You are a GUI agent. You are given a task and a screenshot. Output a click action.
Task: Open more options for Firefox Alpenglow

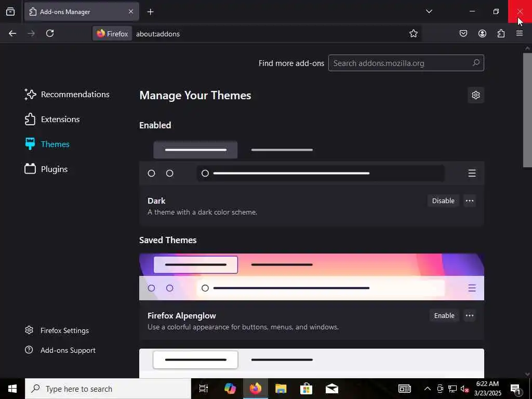click(470, 315)
